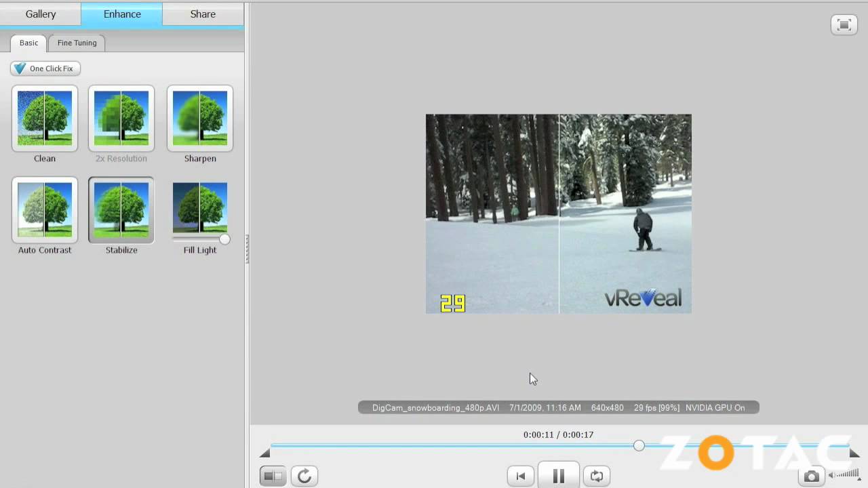Click the trim start marker
868x488 pixels.
coord(265,453)
